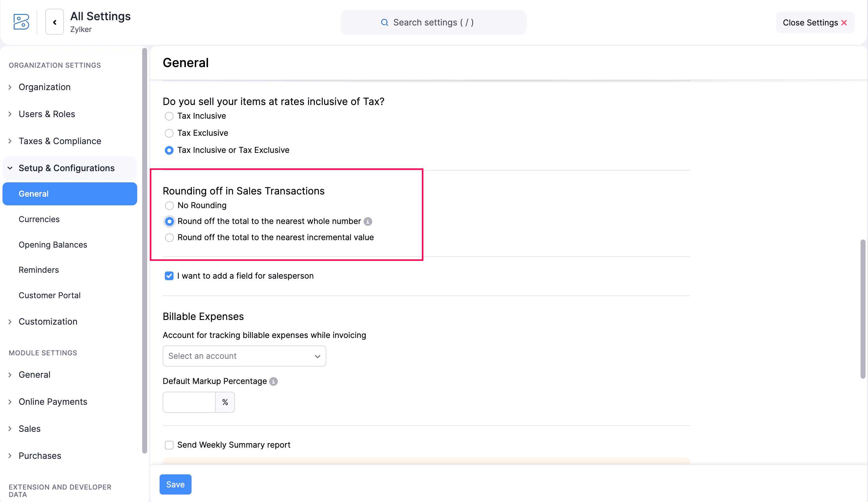Click the Default Markup Percentage input field

189,402
